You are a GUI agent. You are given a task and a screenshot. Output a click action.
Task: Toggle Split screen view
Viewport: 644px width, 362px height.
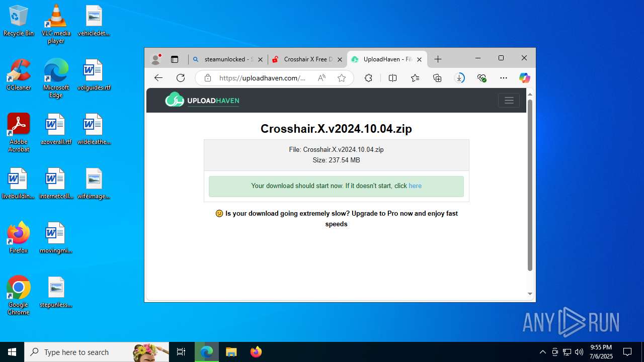393,78
